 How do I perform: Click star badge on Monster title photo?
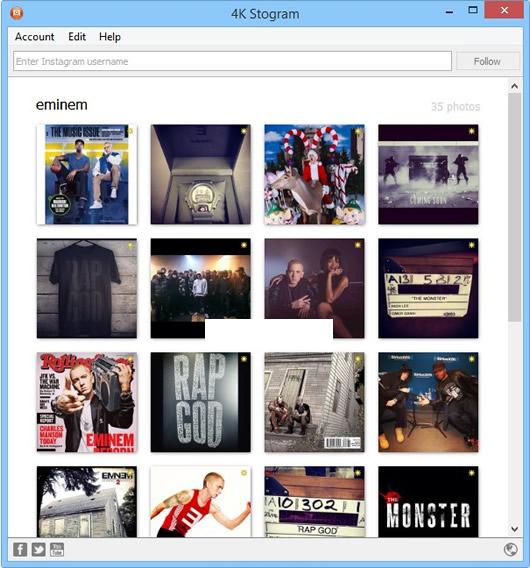tap(472, 472)
